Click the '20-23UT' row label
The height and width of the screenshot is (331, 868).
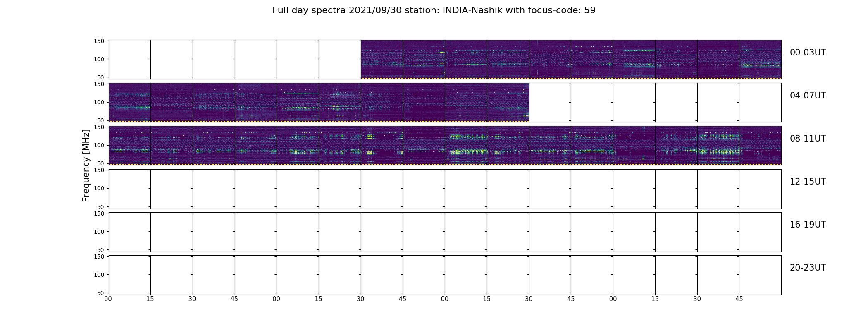tap(808, 268)
